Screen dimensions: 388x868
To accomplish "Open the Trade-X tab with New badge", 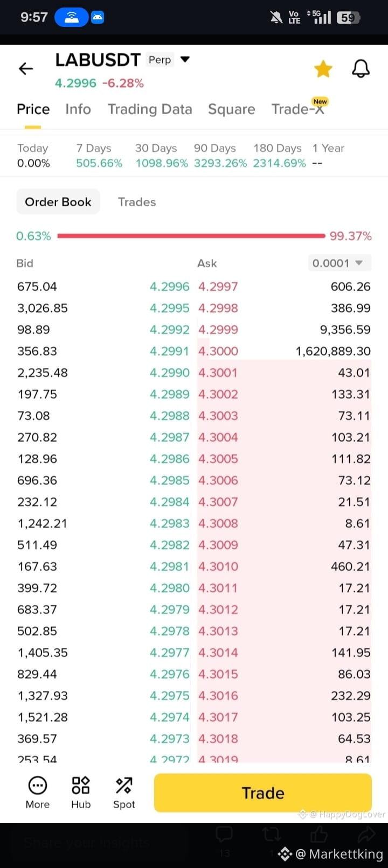I will coord(299,109).
